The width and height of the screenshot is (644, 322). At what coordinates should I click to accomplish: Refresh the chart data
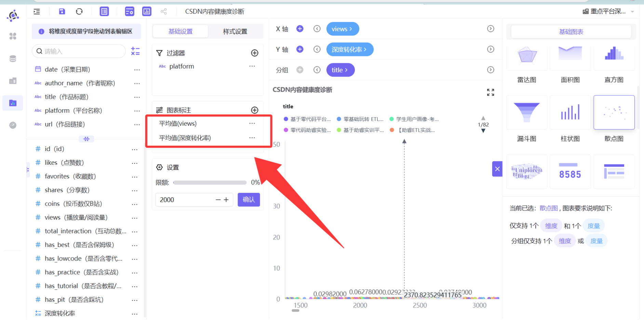[x=79, y=12]
